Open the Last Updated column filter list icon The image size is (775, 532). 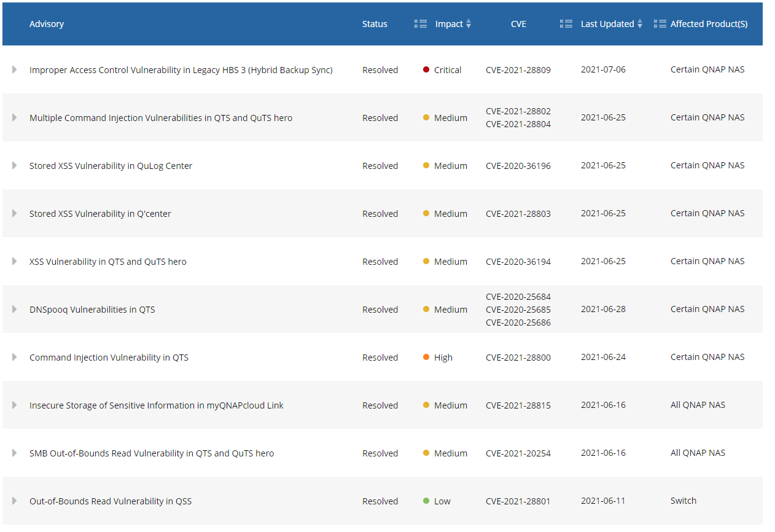tap(566, 24)
